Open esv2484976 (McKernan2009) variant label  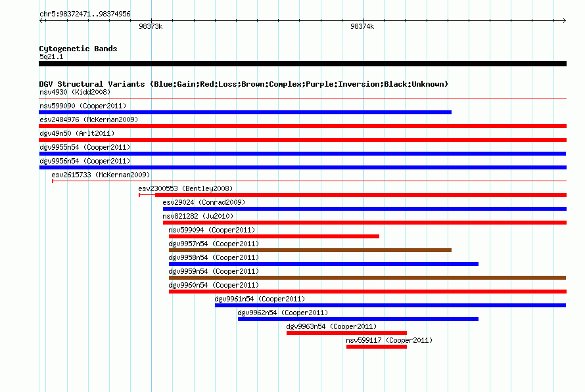coord(89,120)
